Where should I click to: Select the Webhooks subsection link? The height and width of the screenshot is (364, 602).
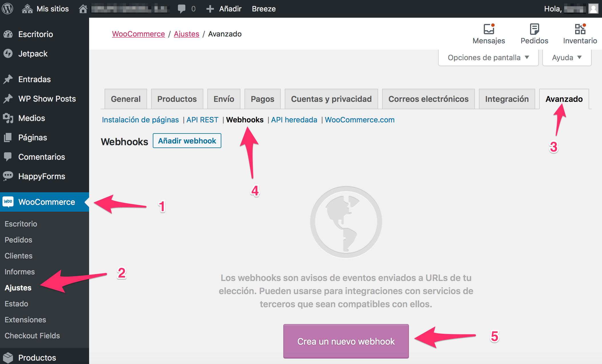coord(245,120)
